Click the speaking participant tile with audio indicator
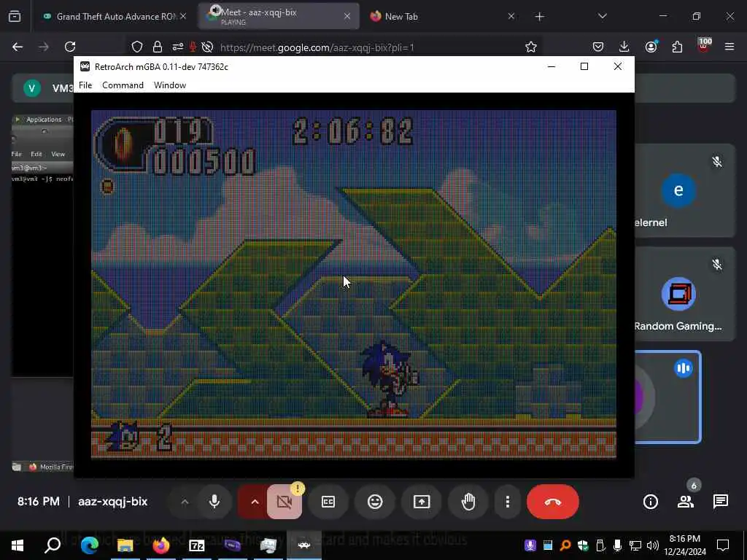Image resolution: width=747 pixels, height=560 pixels. point(667,397)
